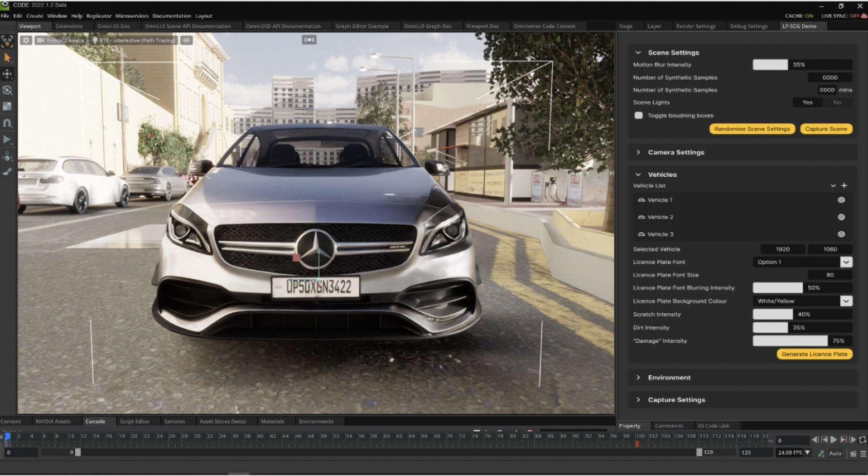Viewport: 868px width, 476px height.
Task: Adjust Scratch Intensity slider
Action: point(802,314)
